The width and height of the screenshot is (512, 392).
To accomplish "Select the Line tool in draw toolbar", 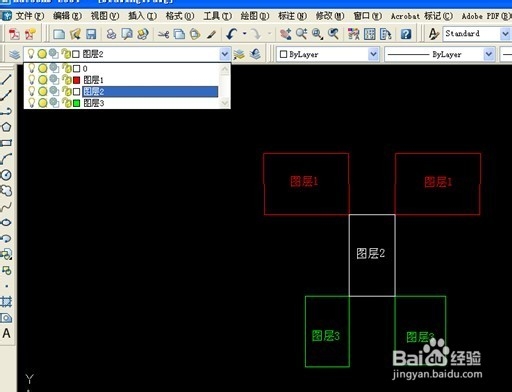I will coord(6,79).
